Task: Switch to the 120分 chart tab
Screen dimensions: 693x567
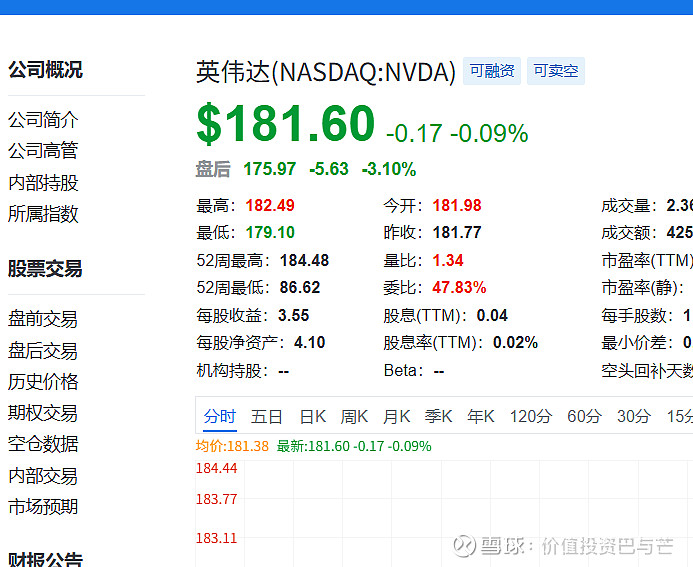Action: (x=531, y=416)
